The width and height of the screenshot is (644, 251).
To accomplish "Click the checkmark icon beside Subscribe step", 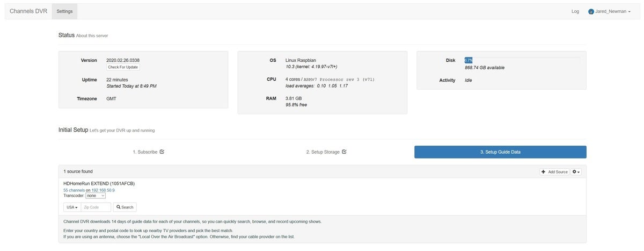I will tap(162, 152).
